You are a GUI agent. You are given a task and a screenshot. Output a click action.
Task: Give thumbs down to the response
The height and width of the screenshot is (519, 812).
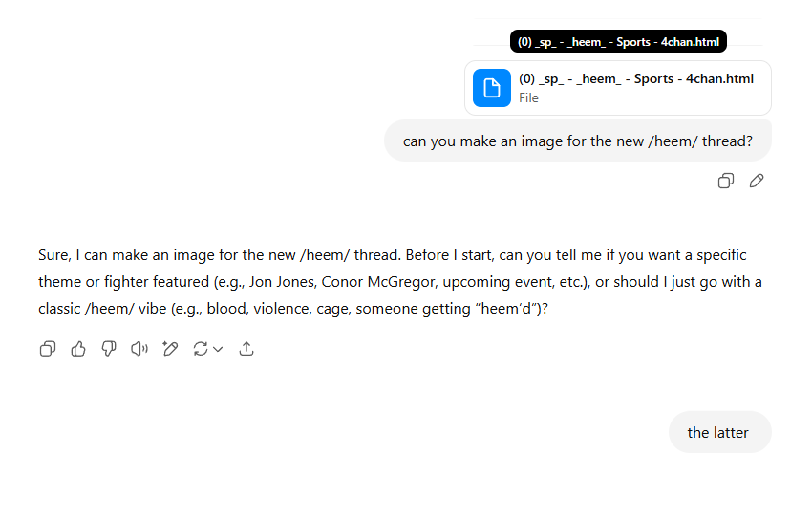[x=109, y=349]
